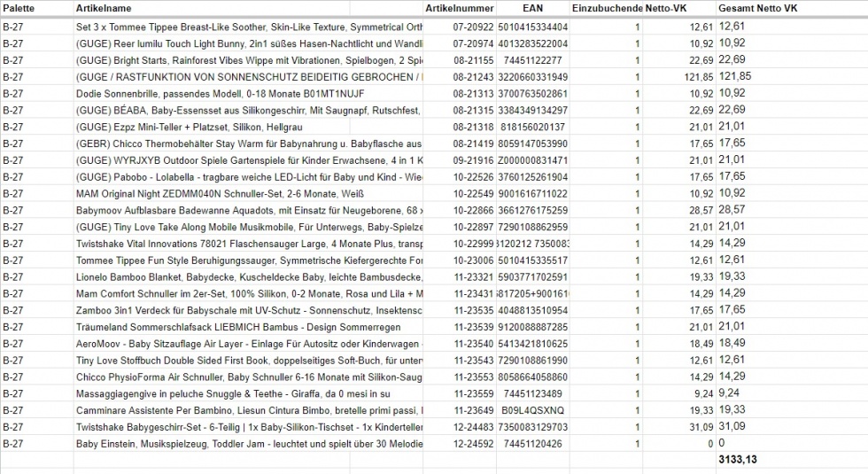Select the Lionelo Bamboo Blanket name cell
868x474 pixels.
(249, 276)
